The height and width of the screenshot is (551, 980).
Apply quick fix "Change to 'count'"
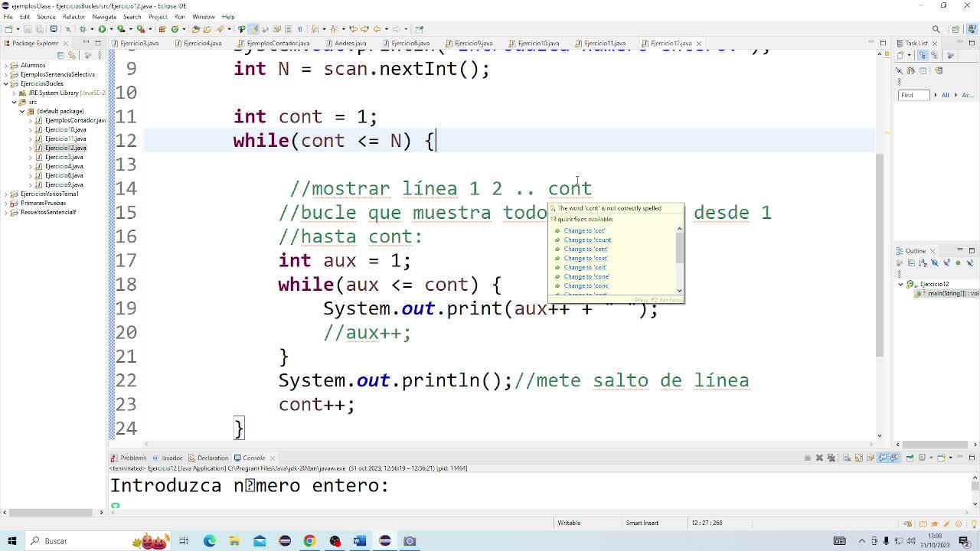(x=587, y=240)
